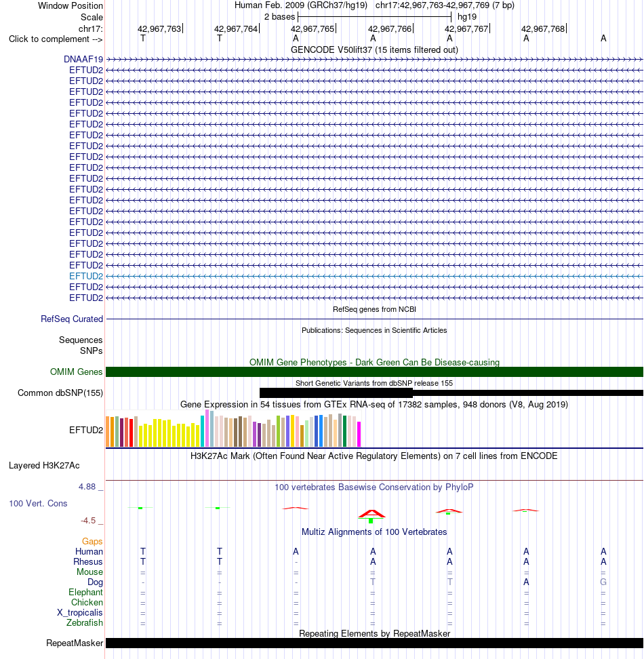Viewport: 644px width, 659px height.
Task: Click the dark green OMIM gene bar
Action: [374, 372]
